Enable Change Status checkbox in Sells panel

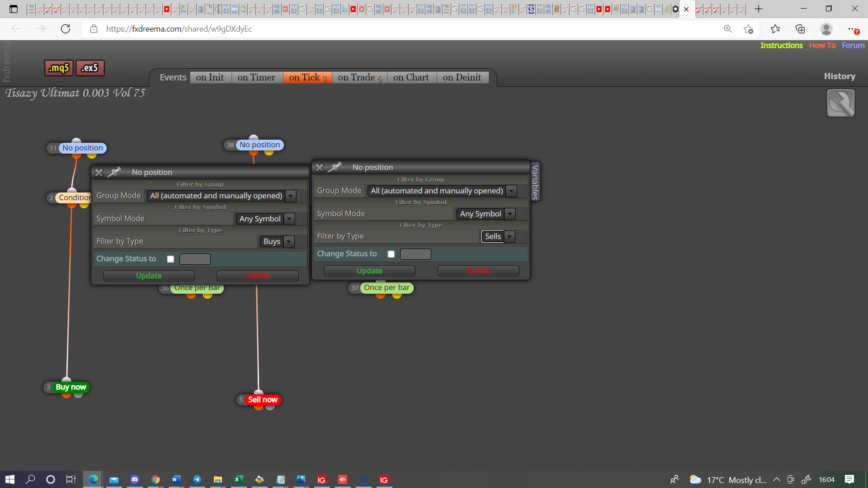pos(391,254)
